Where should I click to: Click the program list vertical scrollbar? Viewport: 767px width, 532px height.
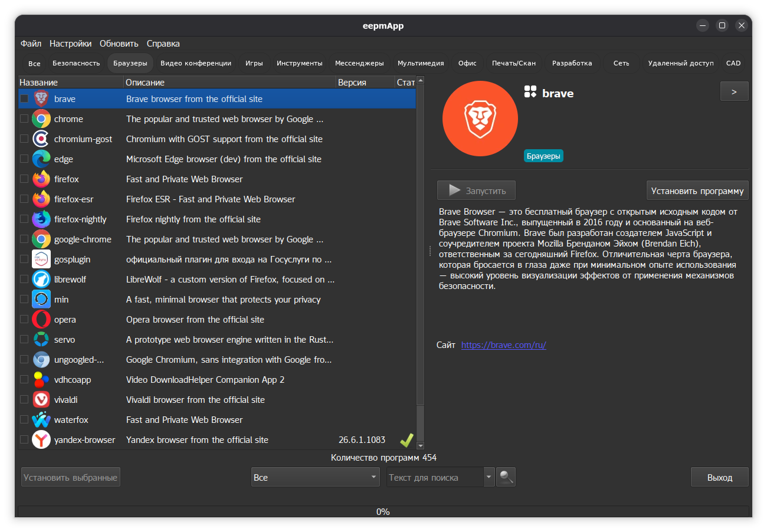420,263
